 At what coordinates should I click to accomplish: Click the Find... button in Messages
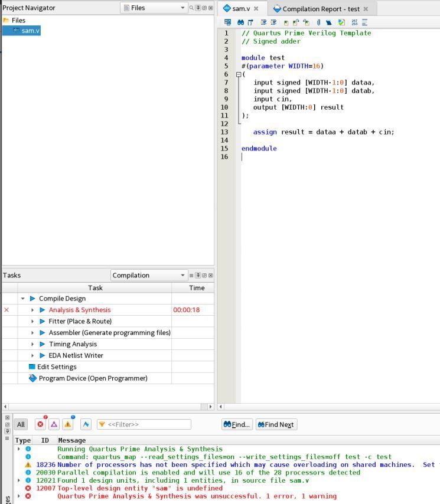[237, 424]
